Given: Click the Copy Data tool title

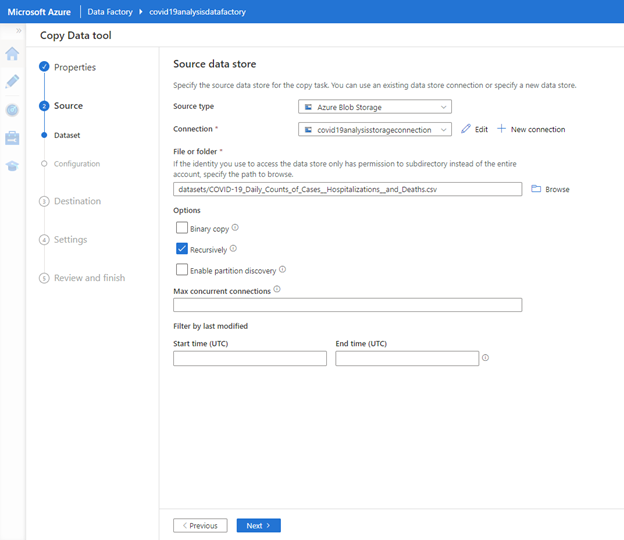Looking at the screenshot, I should (76, 35).
